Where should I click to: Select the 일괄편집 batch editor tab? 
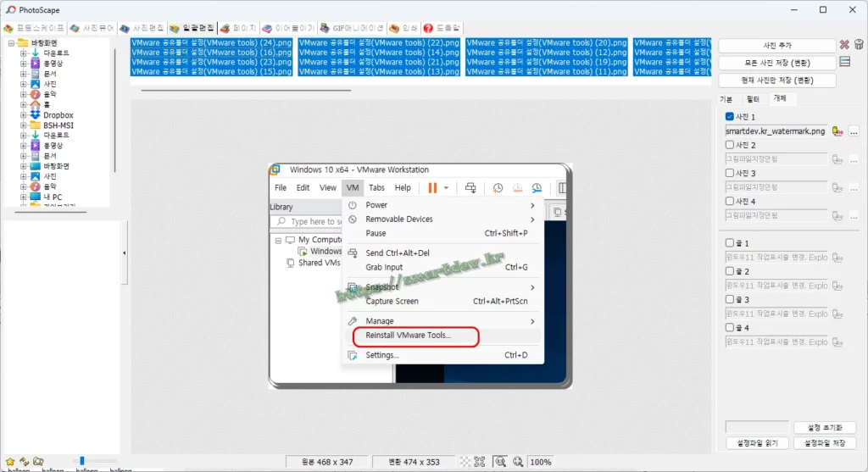point(192,28)
